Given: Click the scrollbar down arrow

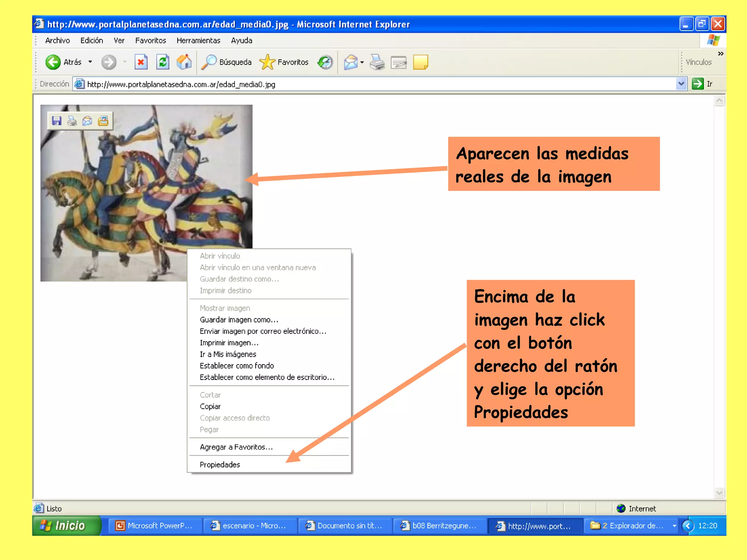Looking at the screenshot, I should [719, 493].
